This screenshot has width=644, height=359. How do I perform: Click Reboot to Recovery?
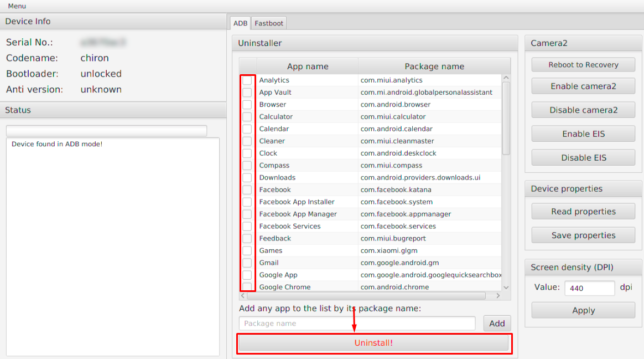(583, 65)
